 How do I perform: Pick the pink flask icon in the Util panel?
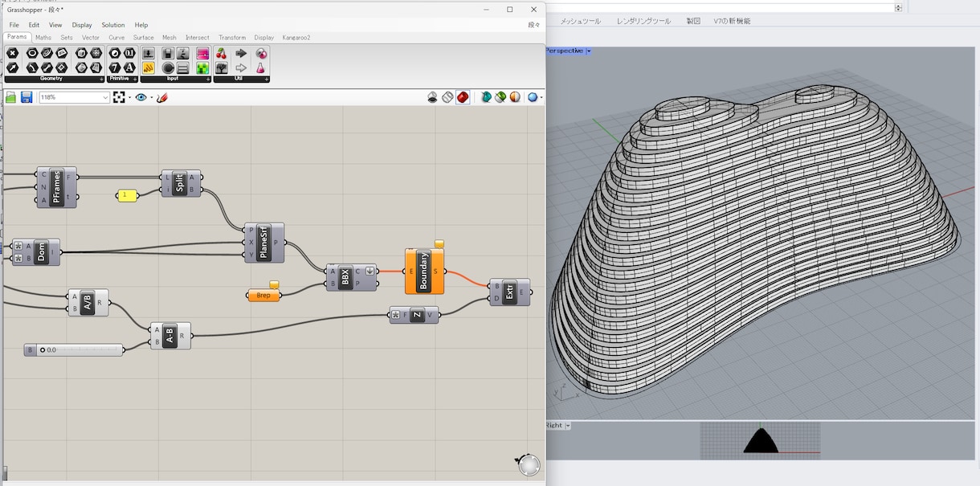coord(261,68)
